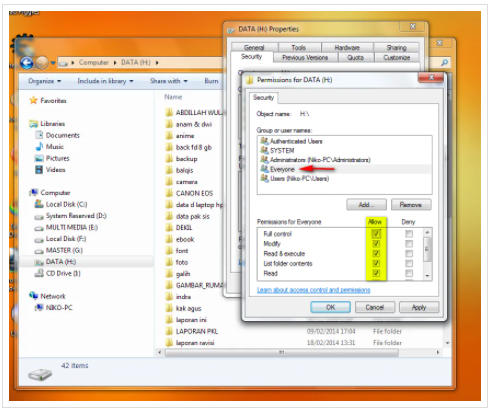The width and height of the screenshot is (492, 412).
Task: Switch to Quota tab in Properties
Action: 355,57
